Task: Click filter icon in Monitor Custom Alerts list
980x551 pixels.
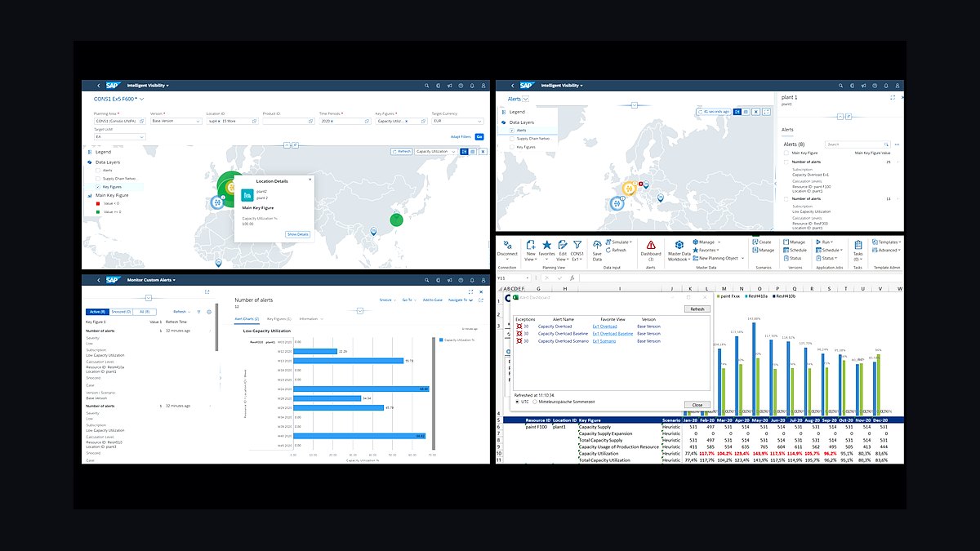Action: 198,312
